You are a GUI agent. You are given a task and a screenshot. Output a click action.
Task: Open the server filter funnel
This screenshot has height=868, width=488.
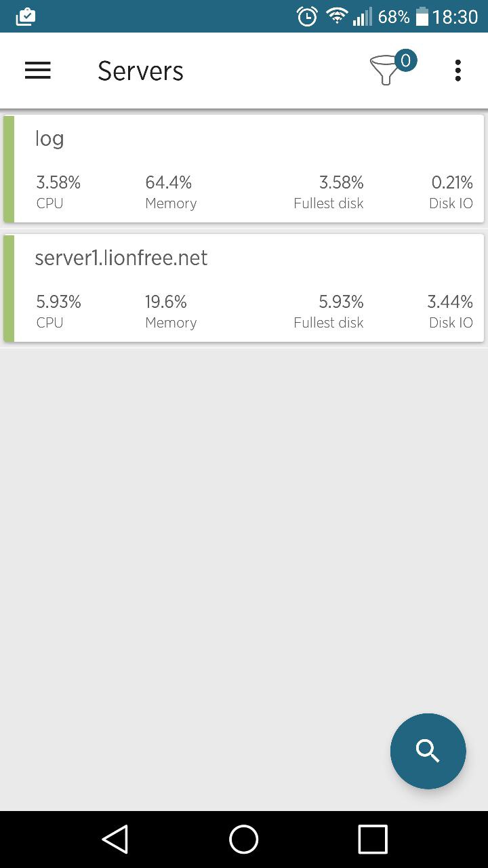tap(386, 71)
